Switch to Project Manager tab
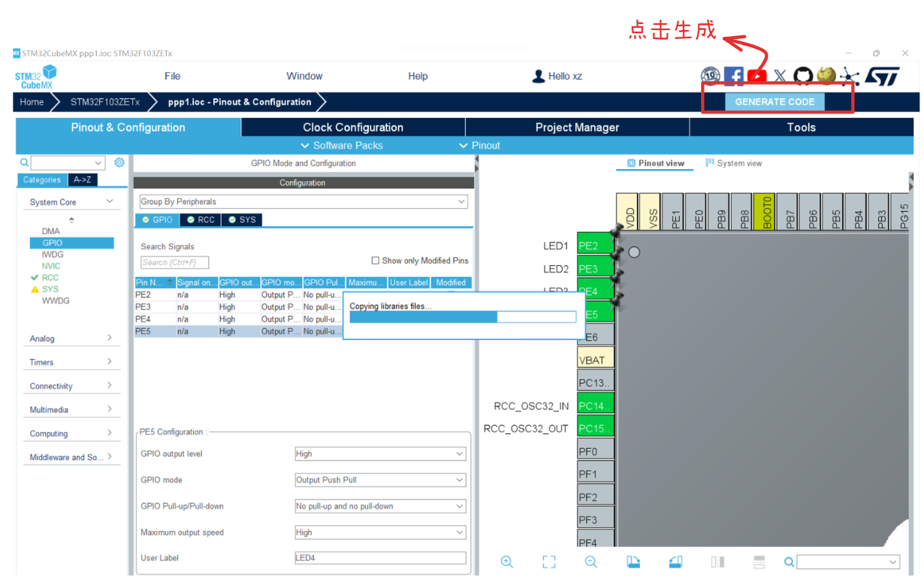Screen dimensions: 924x582 click(x=577, y=128)
